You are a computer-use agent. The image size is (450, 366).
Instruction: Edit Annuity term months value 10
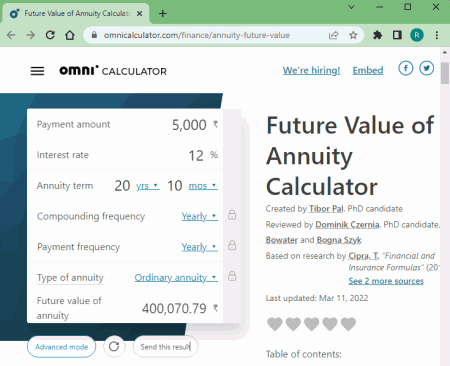click(x=174, y=186)
